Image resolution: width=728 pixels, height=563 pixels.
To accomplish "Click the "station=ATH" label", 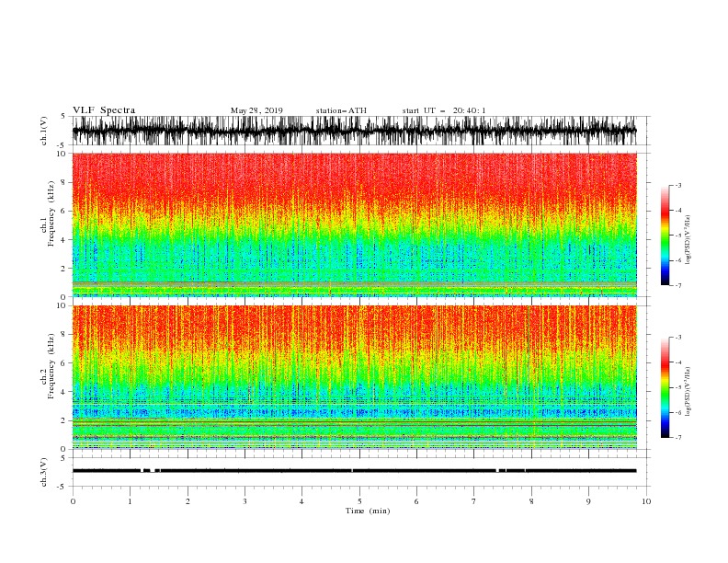I will coord(341,110).
